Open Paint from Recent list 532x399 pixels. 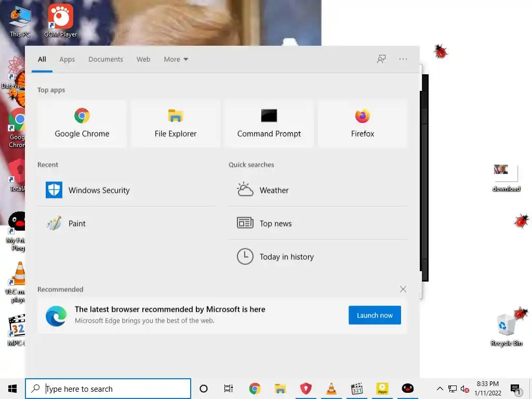(x=127, y=223)
